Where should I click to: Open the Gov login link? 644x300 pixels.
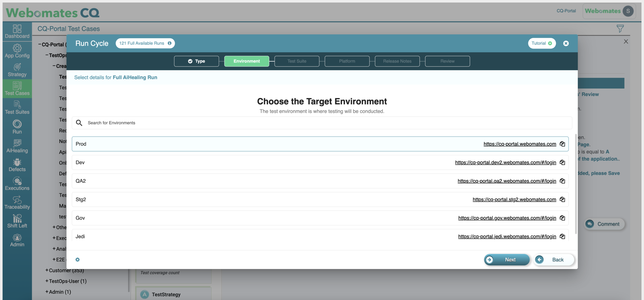click(x=507, y=218)
